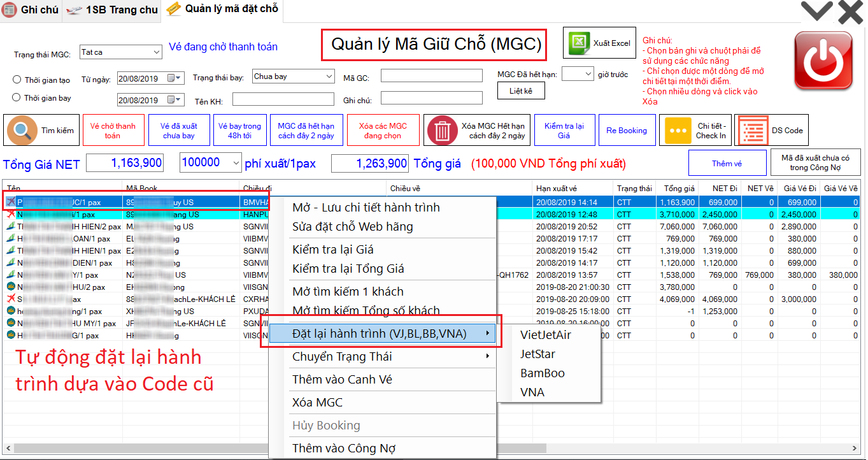Expand the phí xuất 100000 dropdown

[x=236, y=163]
